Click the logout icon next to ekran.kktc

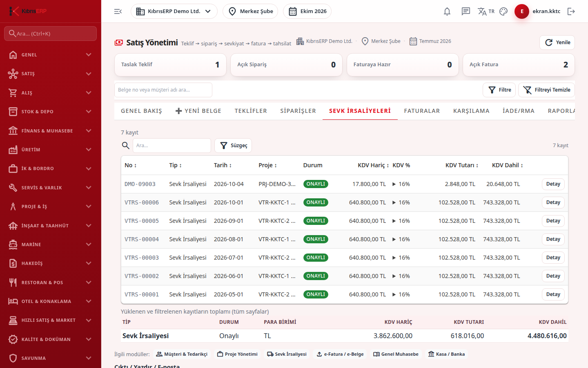click(x=571, y=11)
